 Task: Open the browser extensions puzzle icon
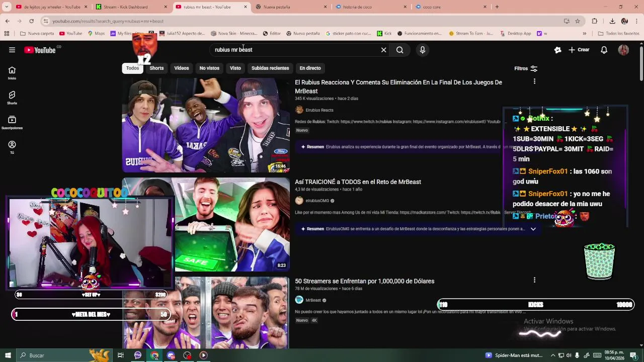(x=595, y=21)
